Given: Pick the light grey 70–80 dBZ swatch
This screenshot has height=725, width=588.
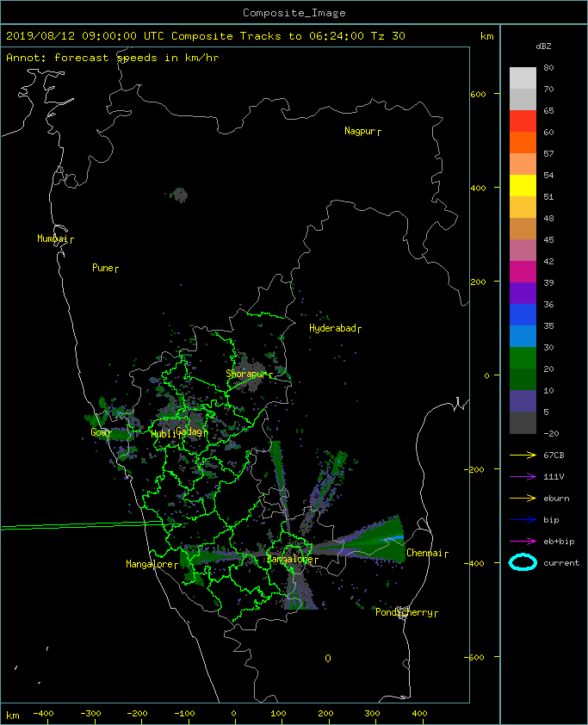Looking at the screenshot, I should (523, 78).
